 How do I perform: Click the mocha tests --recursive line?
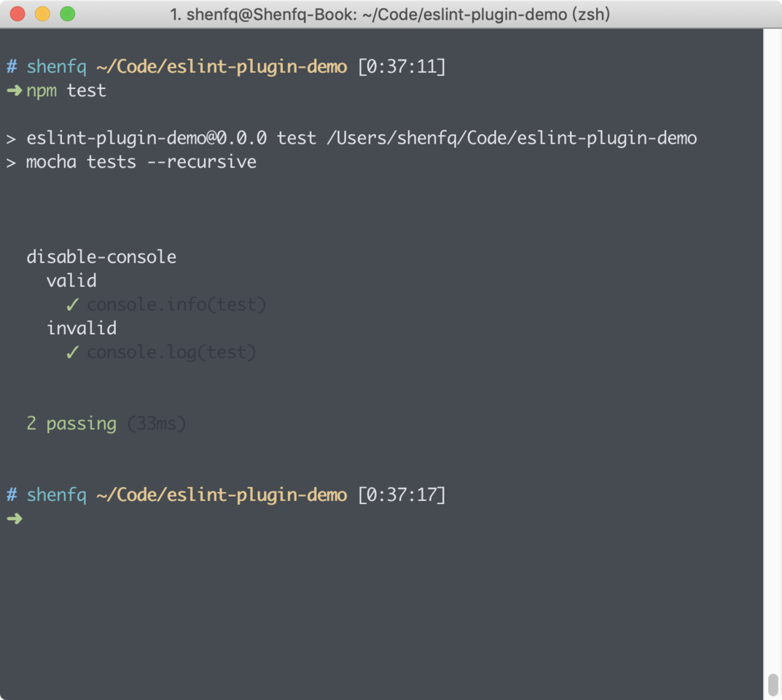(141, 162)
